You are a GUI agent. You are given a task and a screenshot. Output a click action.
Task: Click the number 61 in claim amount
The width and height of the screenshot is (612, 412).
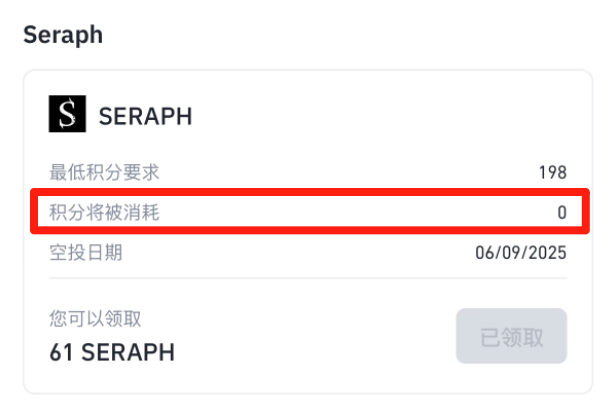tap(61, 352)
